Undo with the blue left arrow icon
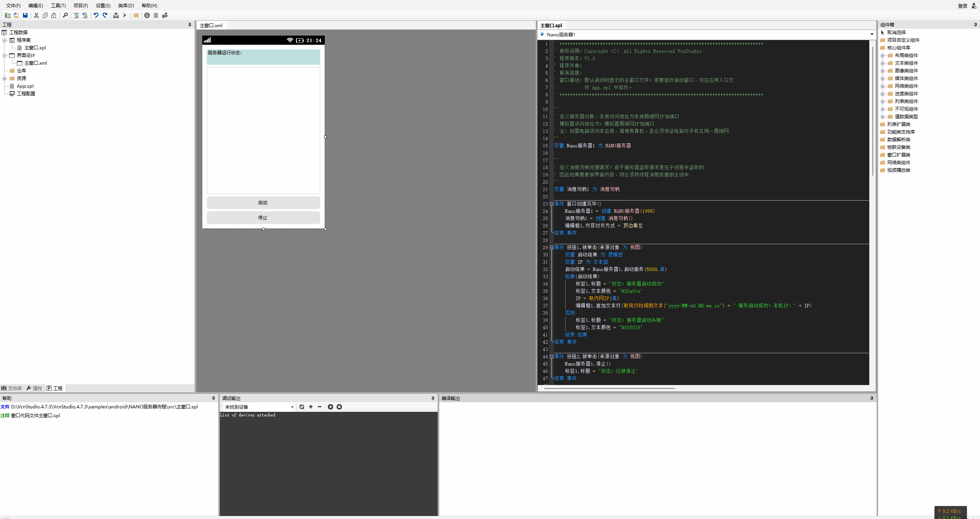This screenshot has height=519, width=980. tap(96, 15)
